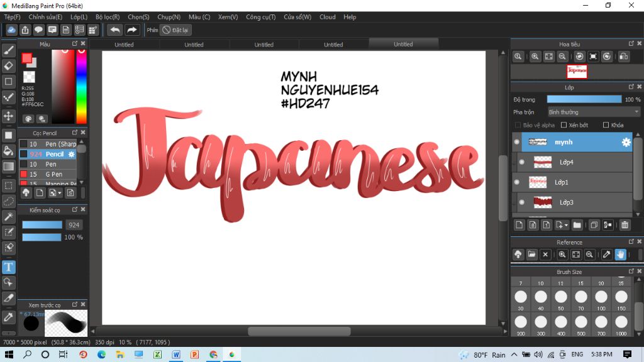Toggle visibility of layer Lớp3
Screen dimensions: 644x362
[521, 202]
